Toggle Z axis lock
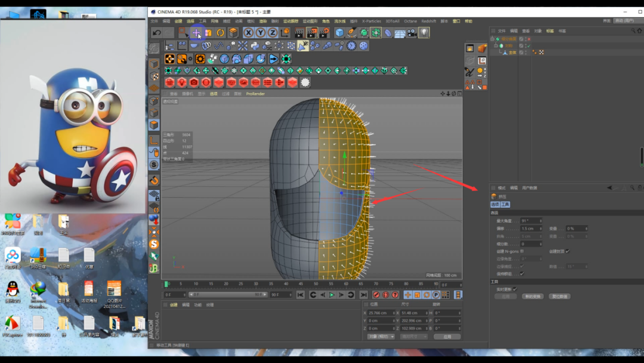Screen dimensions: 644x363 pyautogui.click(x=273, y=32)
